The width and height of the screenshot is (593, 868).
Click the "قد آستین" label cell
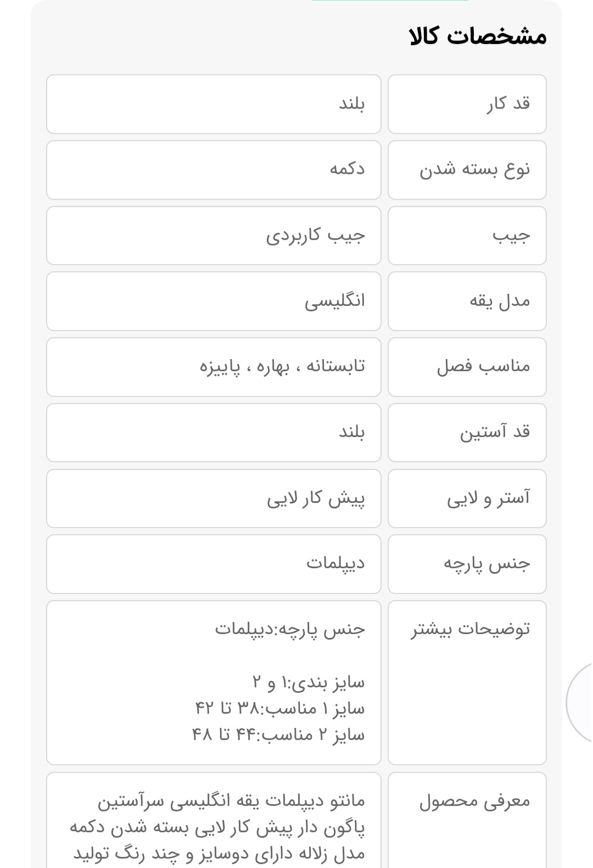point(467,433)
